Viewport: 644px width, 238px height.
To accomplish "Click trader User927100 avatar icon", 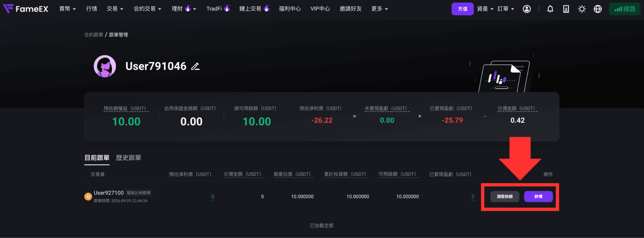I will point(88,196).
